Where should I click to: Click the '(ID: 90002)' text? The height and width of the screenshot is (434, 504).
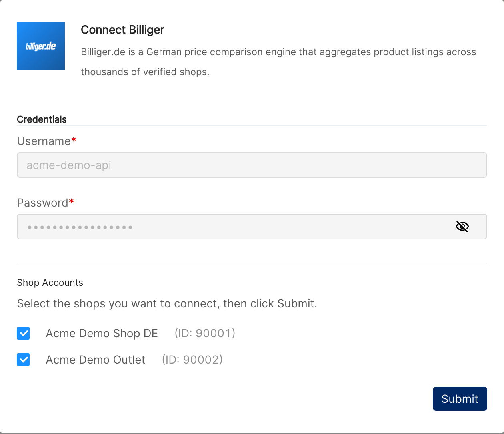click(x=192, y=360)
